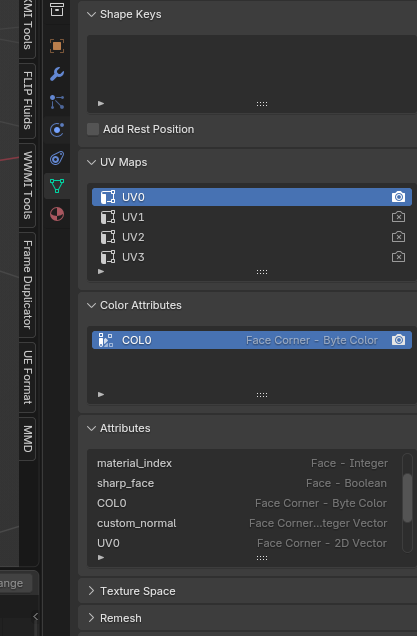Toggle UV0 active render camera
This screenshot has height=636, width=417.
coord(398,197)
